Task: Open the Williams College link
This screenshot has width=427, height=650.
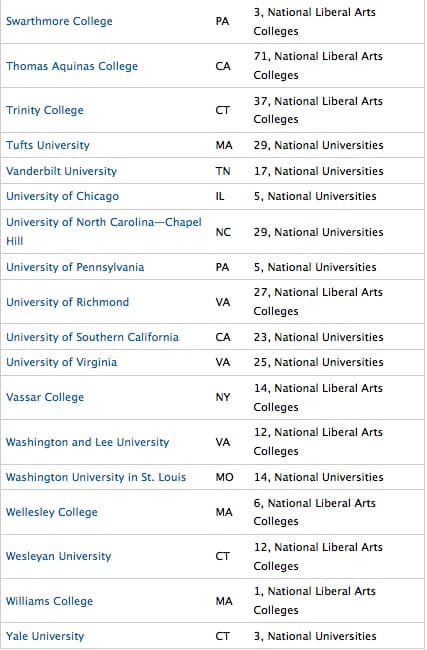Action: 49,601
